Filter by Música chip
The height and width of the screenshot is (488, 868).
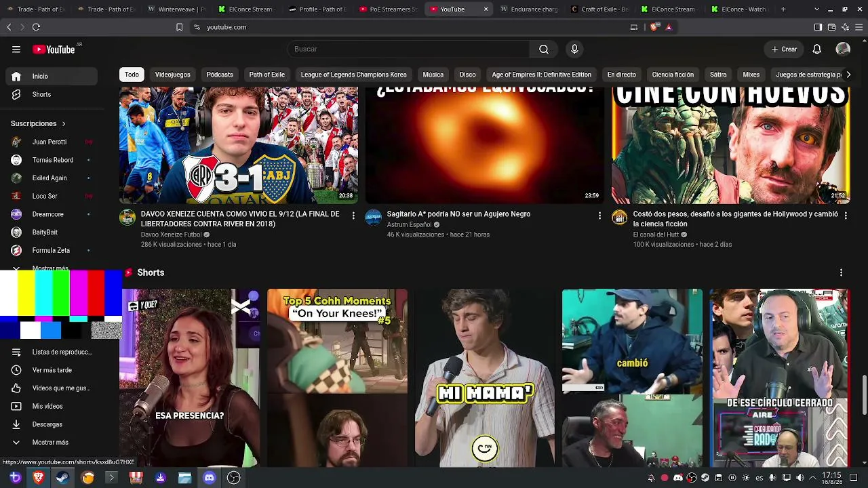[x=433, y=75]
